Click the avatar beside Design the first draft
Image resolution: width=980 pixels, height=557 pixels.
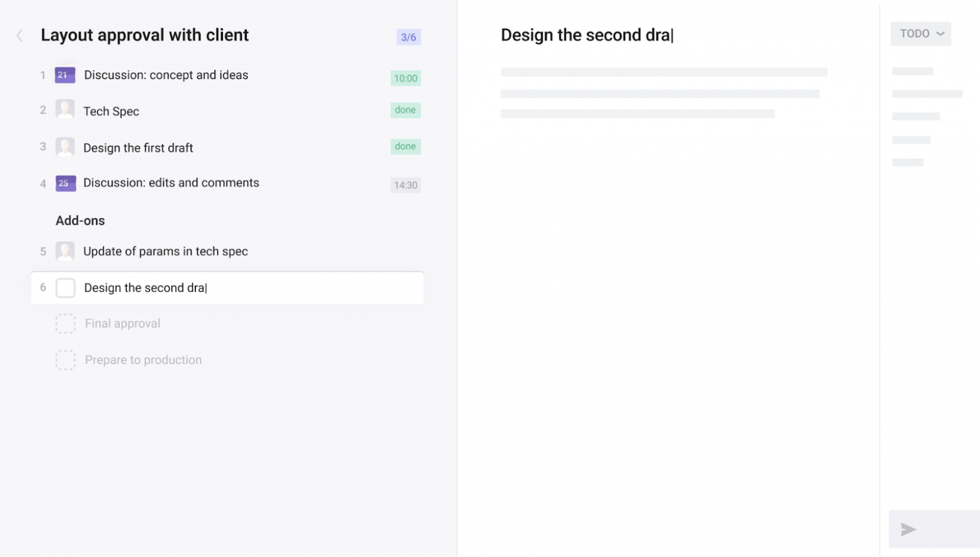tap(65, 147)
